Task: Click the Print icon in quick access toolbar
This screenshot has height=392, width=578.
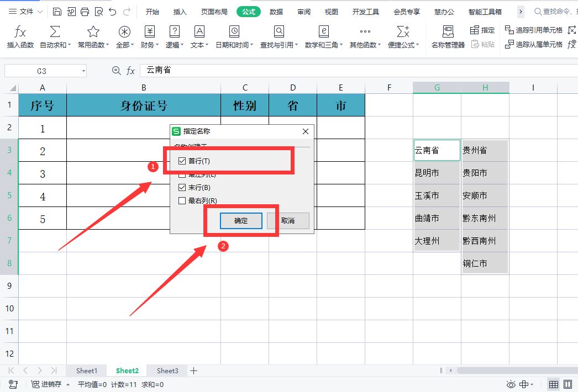Action: [85, 12]
